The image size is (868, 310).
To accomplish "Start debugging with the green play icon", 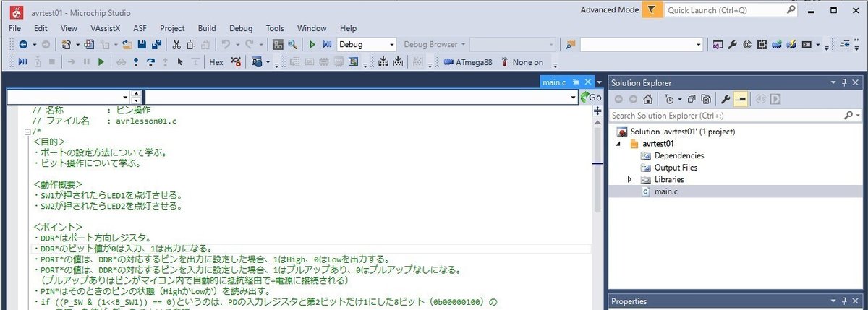I will [312, 44].
